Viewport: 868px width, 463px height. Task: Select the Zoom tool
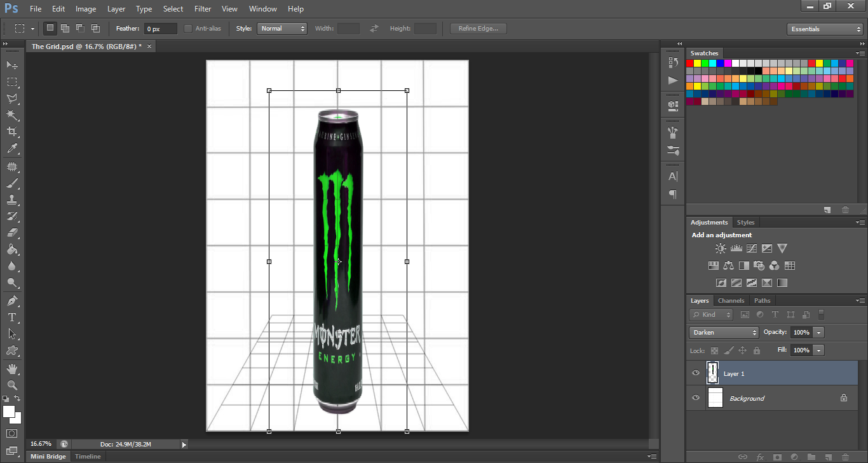12,385
